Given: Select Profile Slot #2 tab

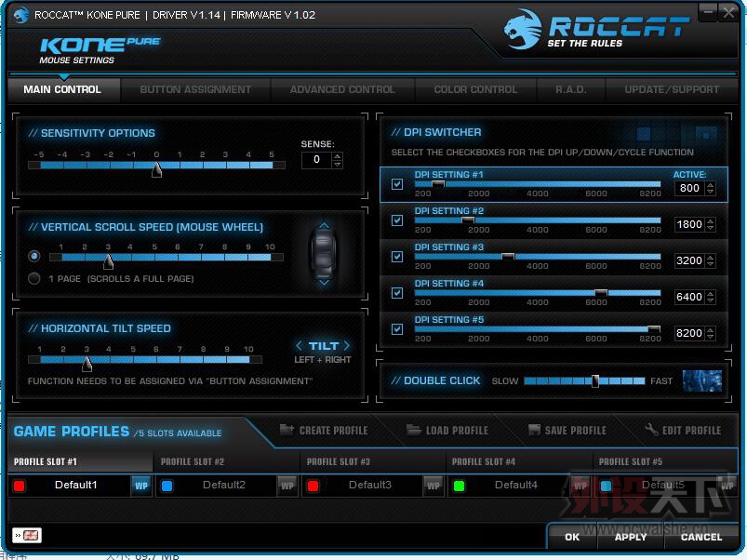Looking at the screenshot, I should pyautogui.click(x=226, y=461).
